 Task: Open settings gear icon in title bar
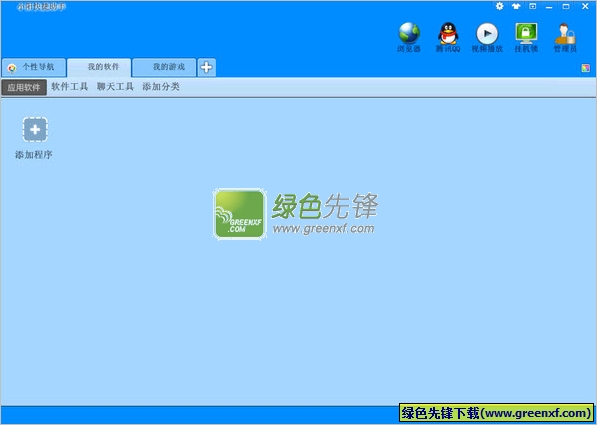(500, 6)
